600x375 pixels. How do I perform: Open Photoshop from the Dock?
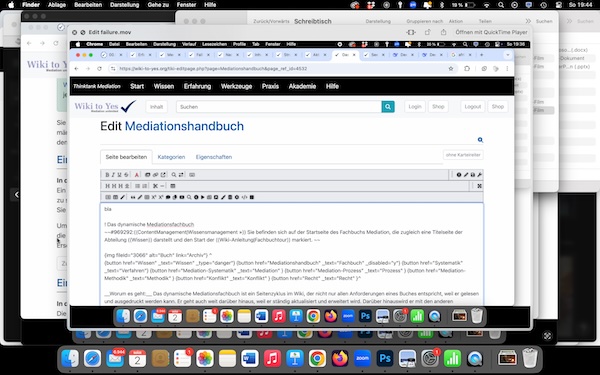385,359
